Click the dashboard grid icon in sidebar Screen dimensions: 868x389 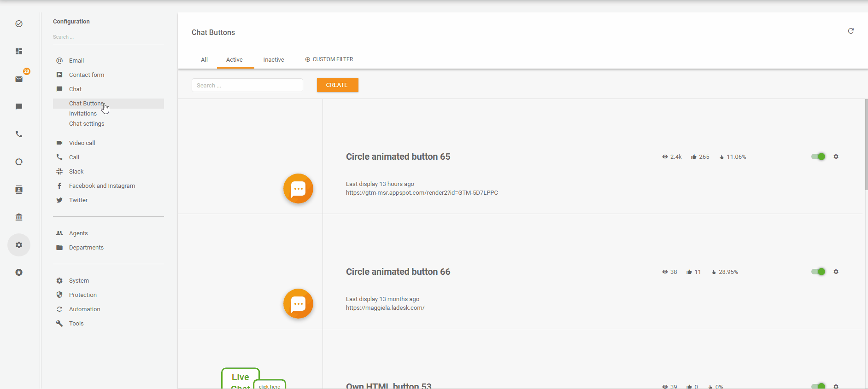[x=19, y=52]
